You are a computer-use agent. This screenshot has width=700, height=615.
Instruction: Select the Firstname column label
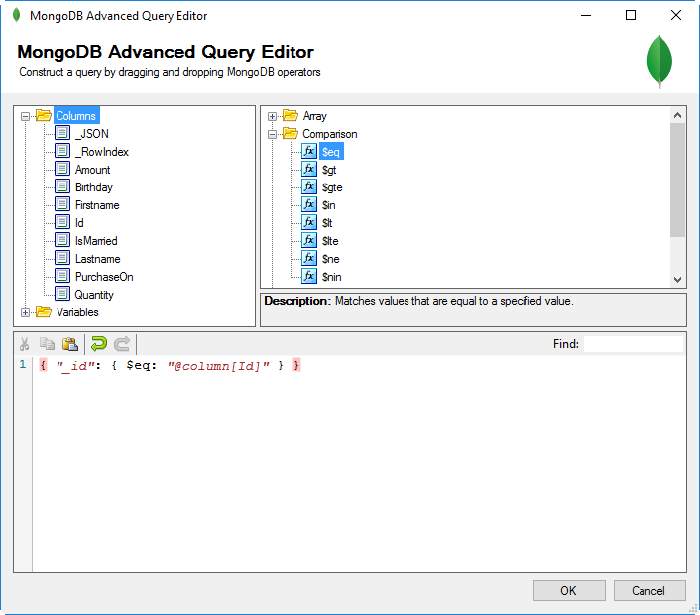click(x=97, y=205)
